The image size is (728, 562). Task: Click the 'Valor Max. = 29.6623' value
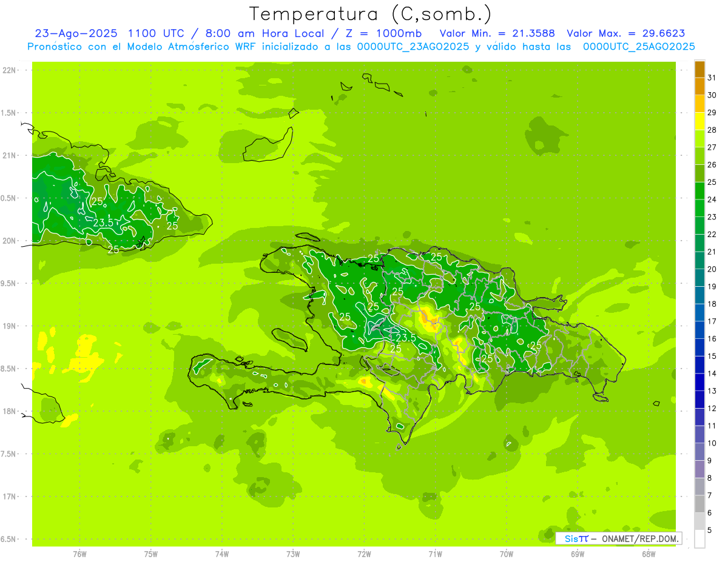(626, 33)
